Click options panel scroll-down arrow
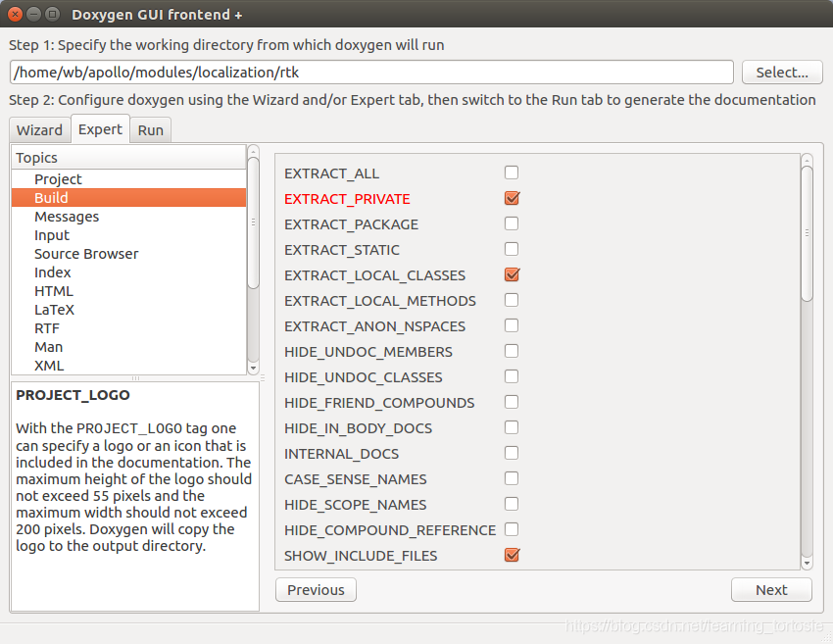 [x=807, y=564]
